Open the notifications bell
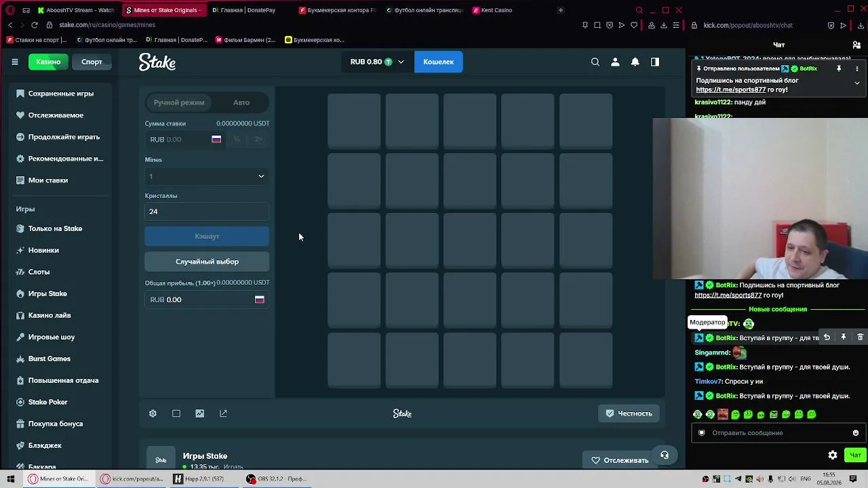This screenshot has width=868, height=488. (635, 62)
